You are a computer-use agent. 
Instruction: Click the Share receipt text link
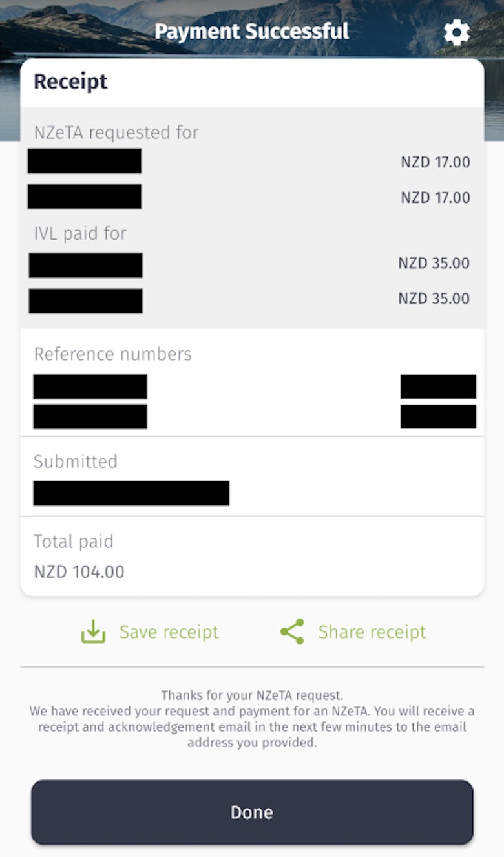[372, 631]
